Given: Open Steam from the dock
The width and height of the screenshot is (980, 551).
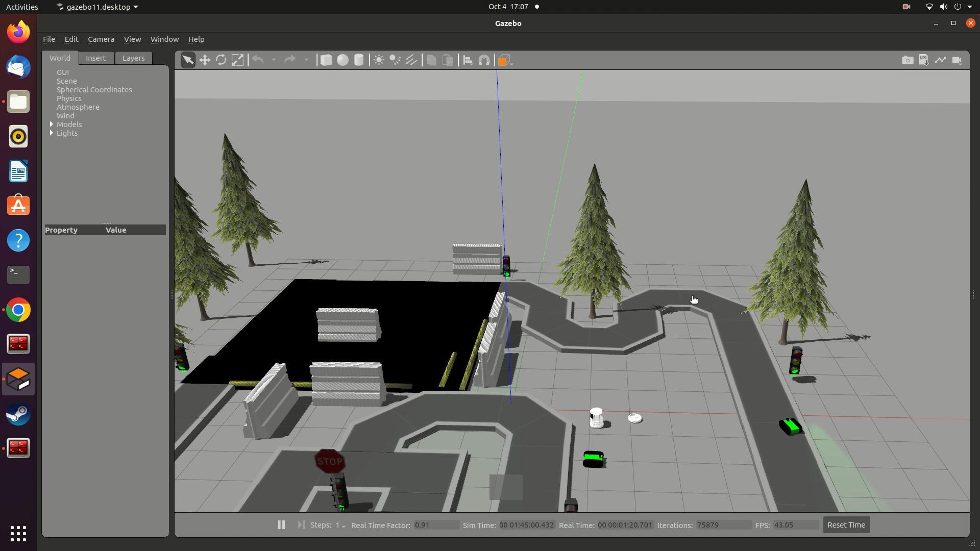Looking at the screenshot, I should coord(18,414).
